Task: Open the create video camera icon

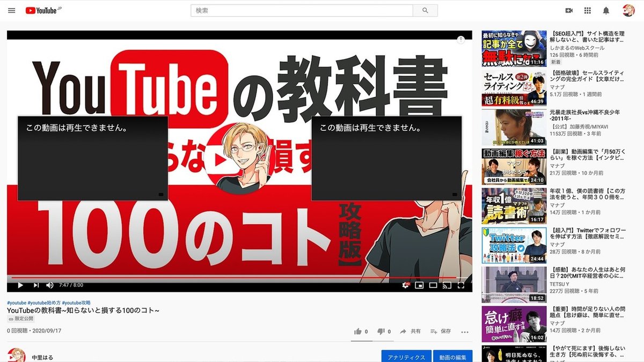Action: (569, 10)
